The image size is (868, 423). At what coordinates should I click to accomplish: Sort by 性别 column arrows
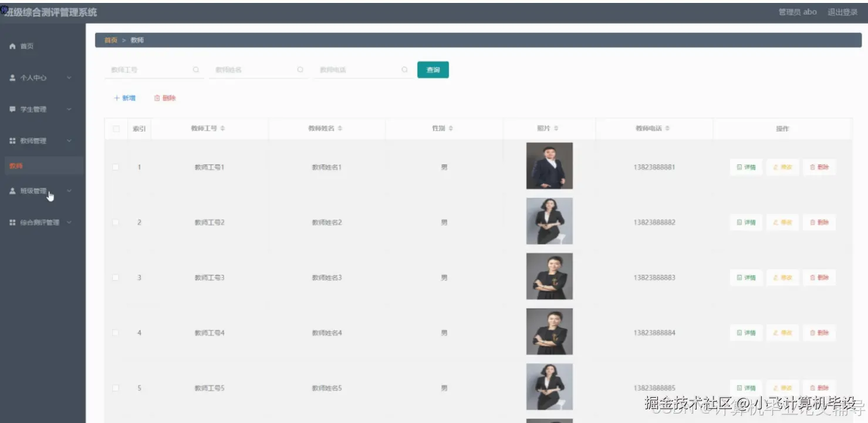[x=450, y=129]
